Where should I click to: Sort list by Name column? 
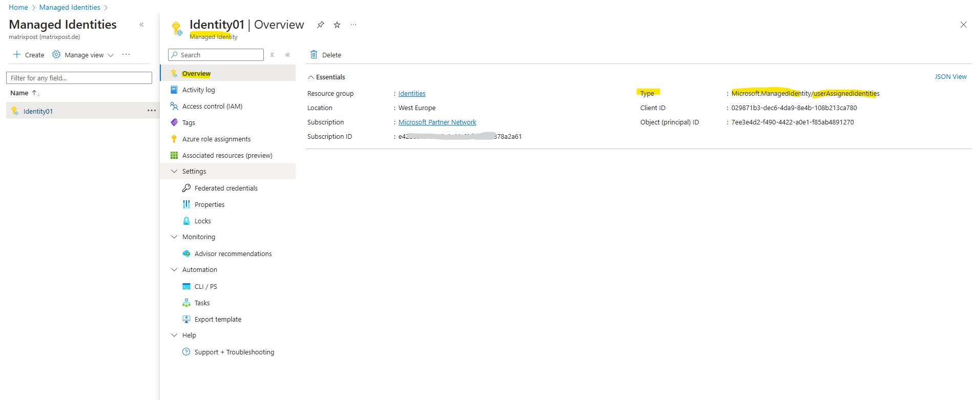pos(25,93)
